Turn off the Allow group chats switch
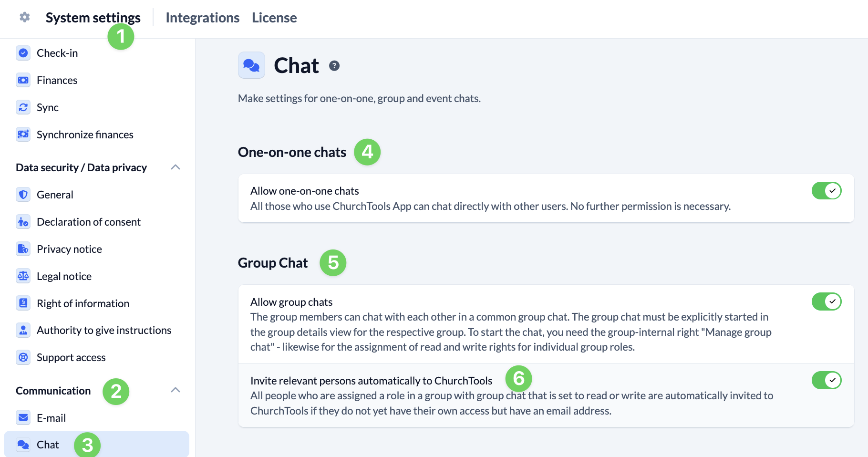Screen dimensions: 868x457 [x=826, y=301]
